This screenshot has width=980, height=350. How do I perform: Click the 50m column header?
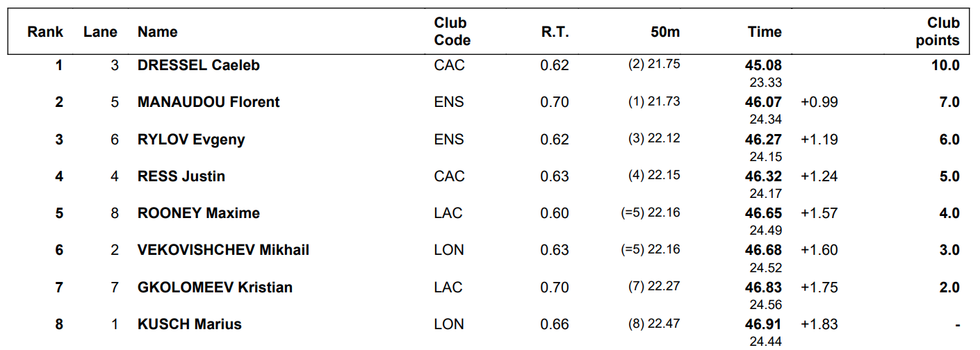point(665,32)
